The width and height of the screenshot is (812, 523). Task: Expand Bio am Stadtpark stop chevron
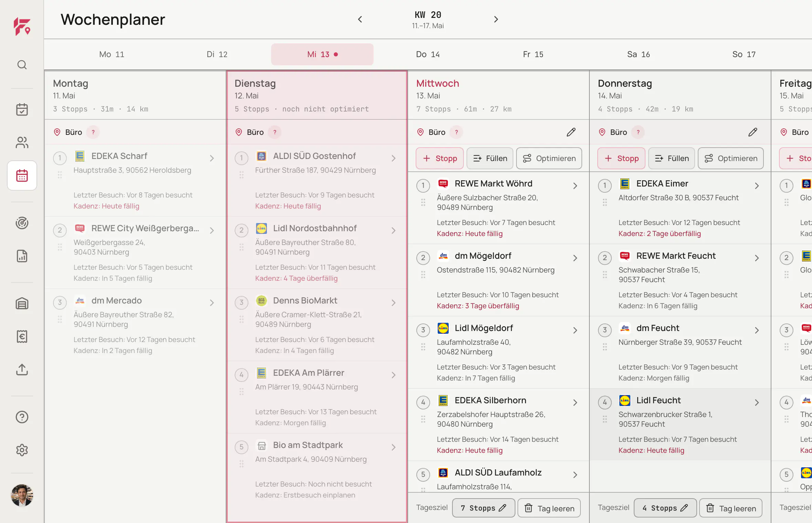tap(394, 447)
